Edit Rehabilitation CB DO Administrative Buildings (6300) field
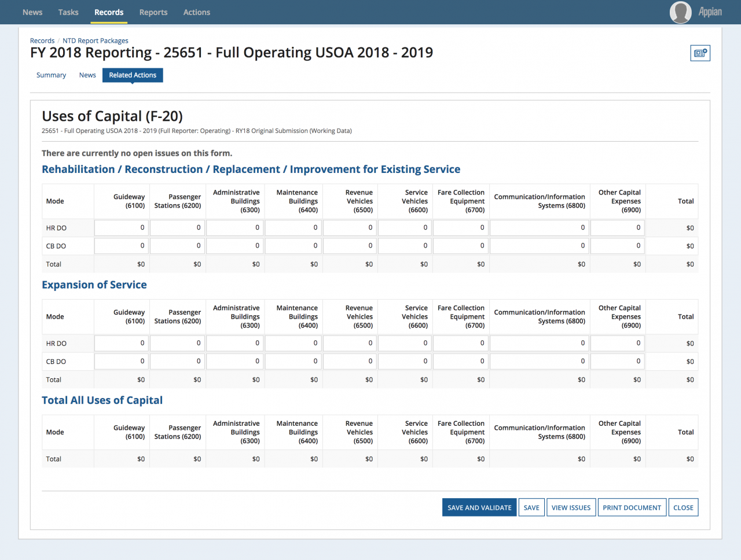 (x=235, y=246)
